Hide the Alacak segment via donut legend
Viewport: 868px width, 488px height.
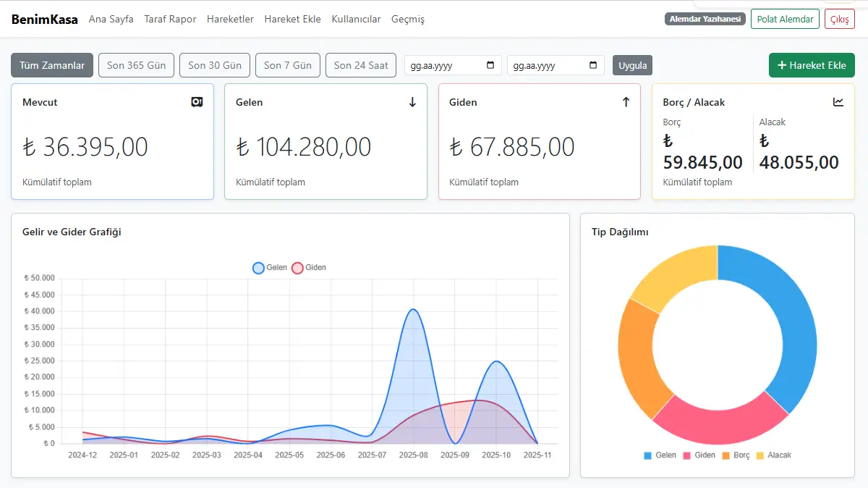click(773, 455)
